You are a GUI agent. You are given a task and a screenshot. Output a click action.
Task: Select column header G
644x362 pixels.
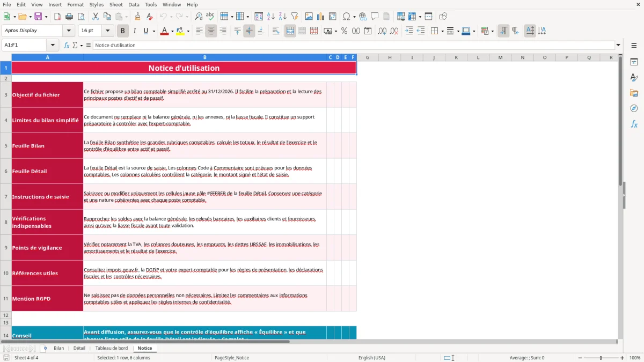tap(367, 57)
